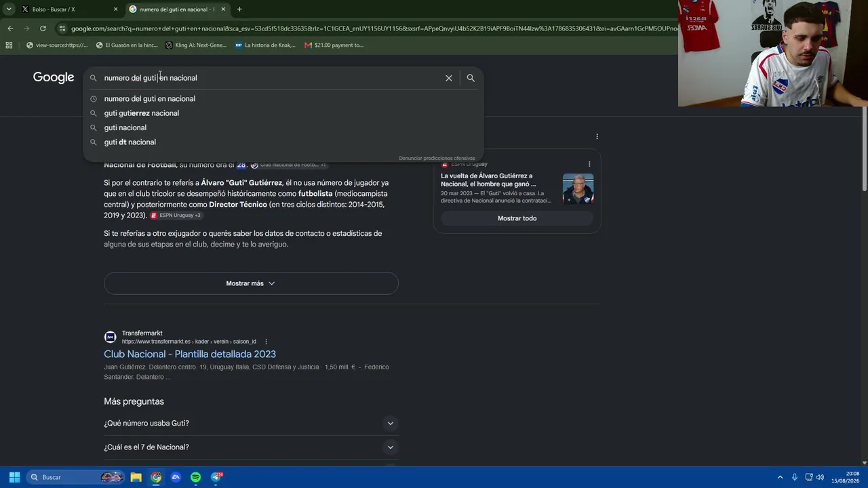This screenshot has width=868, height=488.
Task: Open the Chrome apps grid shortcut
Action: 9,45
